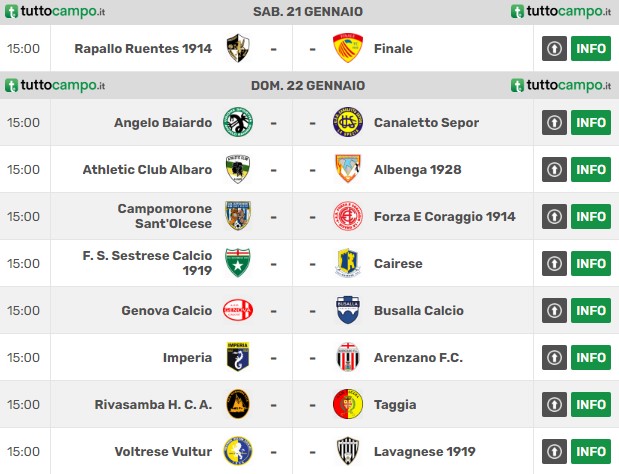Image resolution: width=619 pixels, height=474 pixels.
Task: Click the Rapallo Ruentes 1914 team crest
Action: [238, 48]
